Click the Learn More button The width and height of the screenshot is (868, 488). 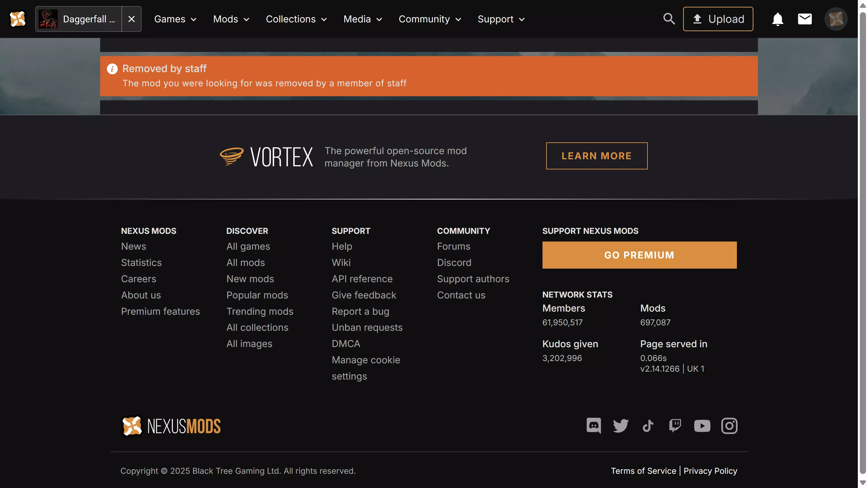[597, 156]
